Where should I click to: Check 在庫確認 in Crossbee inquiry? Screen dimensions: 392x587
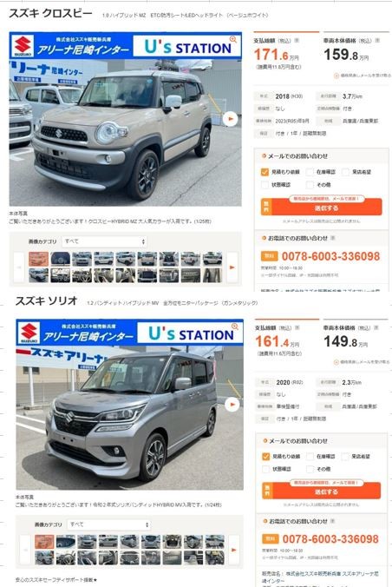click(310, 172)
